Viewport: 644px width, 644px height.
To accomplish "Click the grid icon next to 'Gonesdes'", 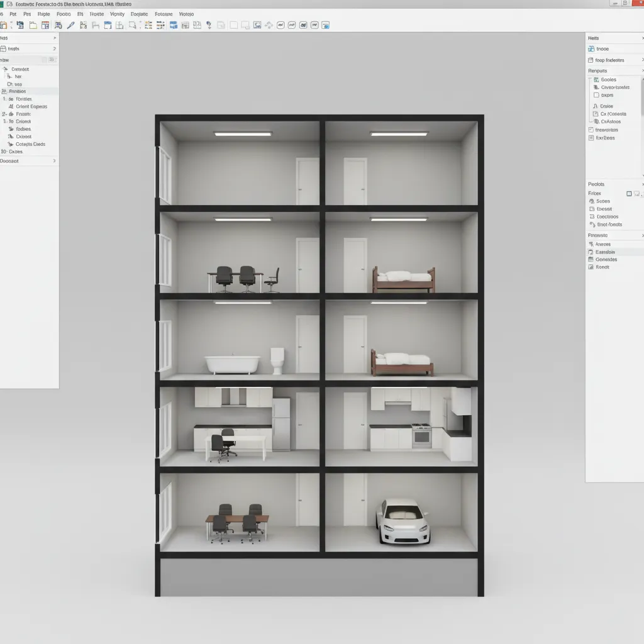I will (591, 259).
